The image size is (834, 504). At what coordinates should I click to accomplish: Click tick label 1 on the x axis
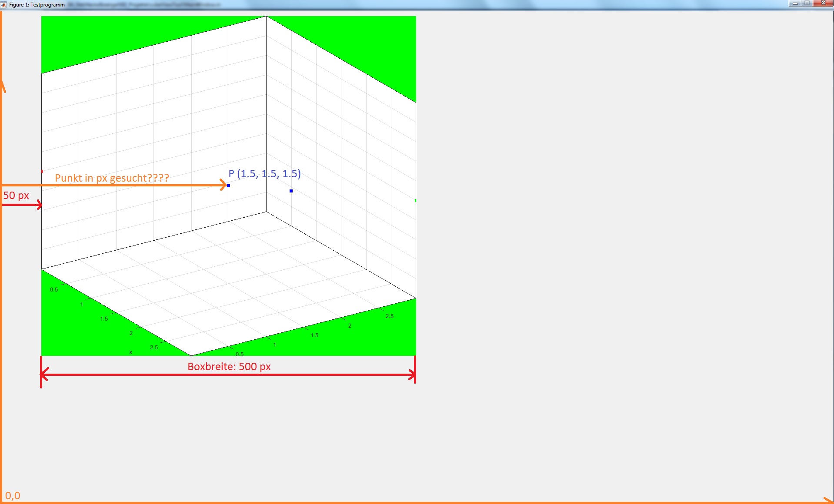coord(81,305)
